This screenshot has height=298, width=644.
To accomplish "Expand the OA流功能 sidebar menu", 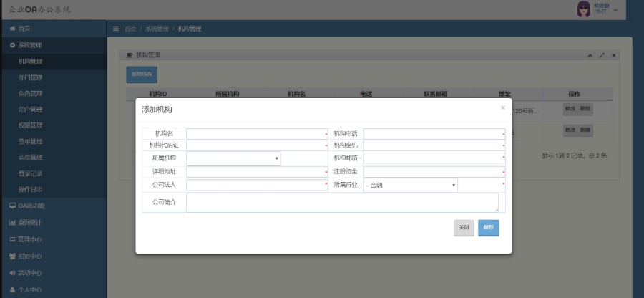I will (54, 206).
